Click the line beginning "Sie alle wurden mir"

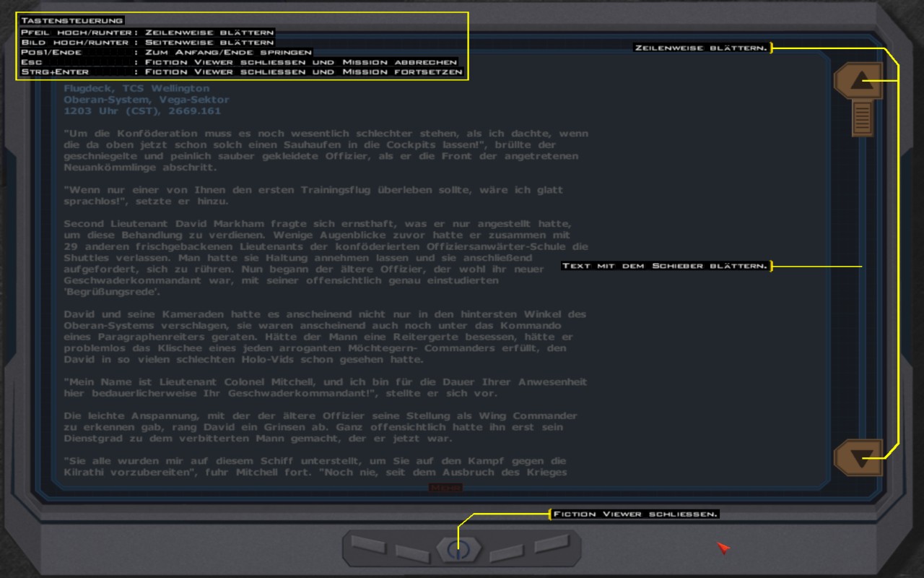coord(315,461)
